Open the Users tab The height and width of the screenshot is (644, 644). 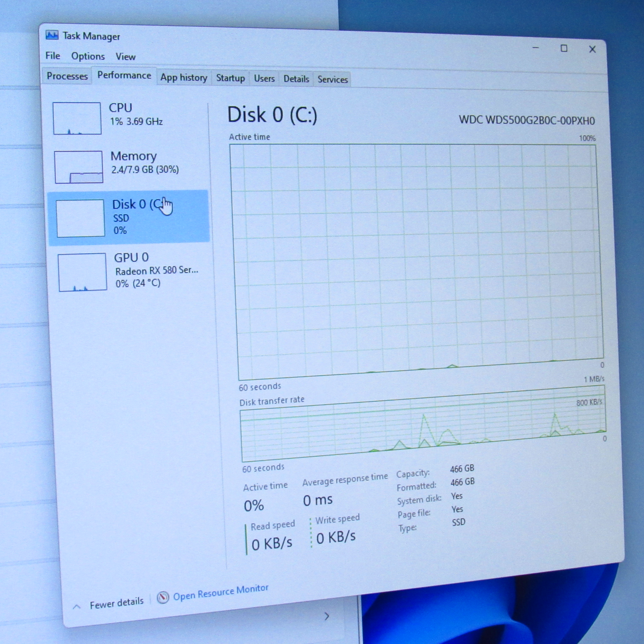264,79
